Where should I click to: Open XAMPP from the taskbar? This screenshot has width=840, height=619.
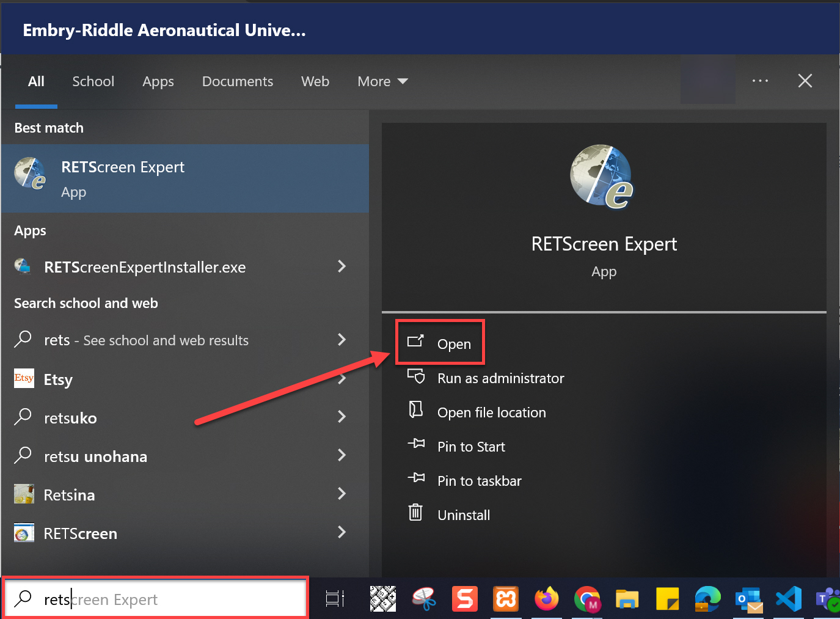506,599
